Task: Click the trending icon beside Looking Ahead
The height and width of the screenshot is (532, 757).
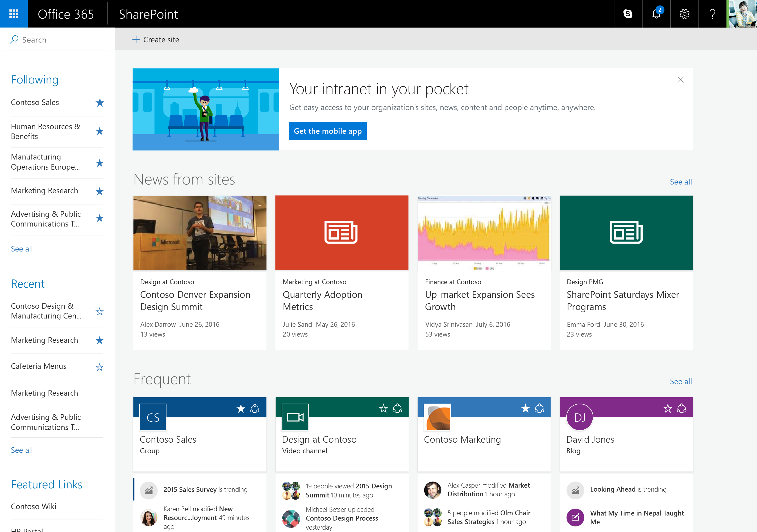Action: pyautogui.click(x=575, y=490)
